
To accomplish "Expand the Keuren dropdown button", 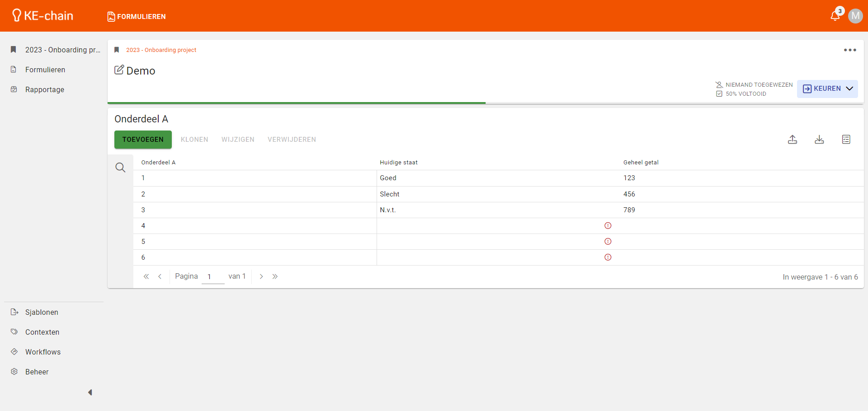I will pyautogui.click(x=827, y=89).
